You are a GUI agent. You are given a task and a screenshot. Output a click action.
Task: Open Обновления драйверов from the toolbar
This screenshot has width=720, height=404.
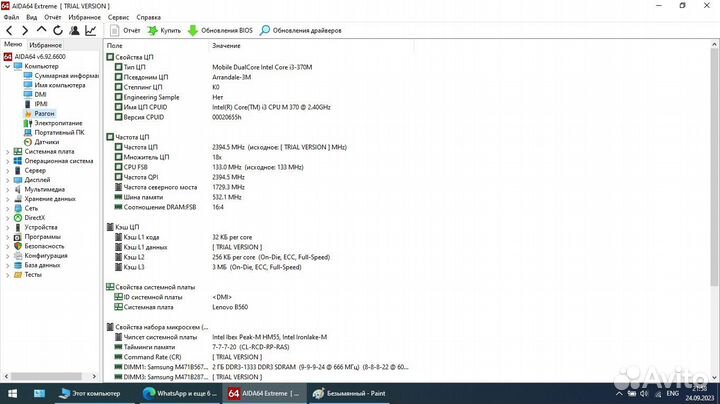(x=301, y=31)
